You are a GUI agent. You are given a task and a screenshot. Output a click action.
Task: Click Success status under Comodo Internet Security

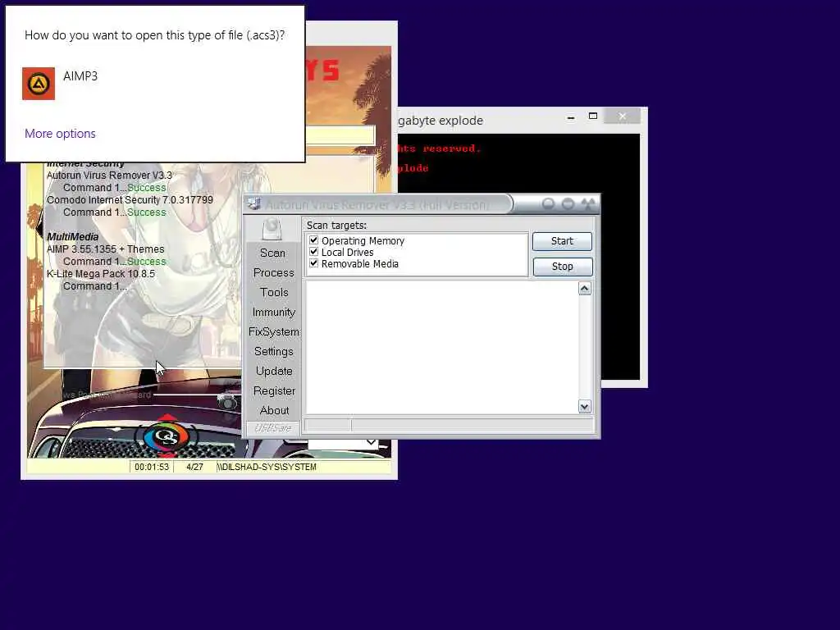[x=147, y=212]
